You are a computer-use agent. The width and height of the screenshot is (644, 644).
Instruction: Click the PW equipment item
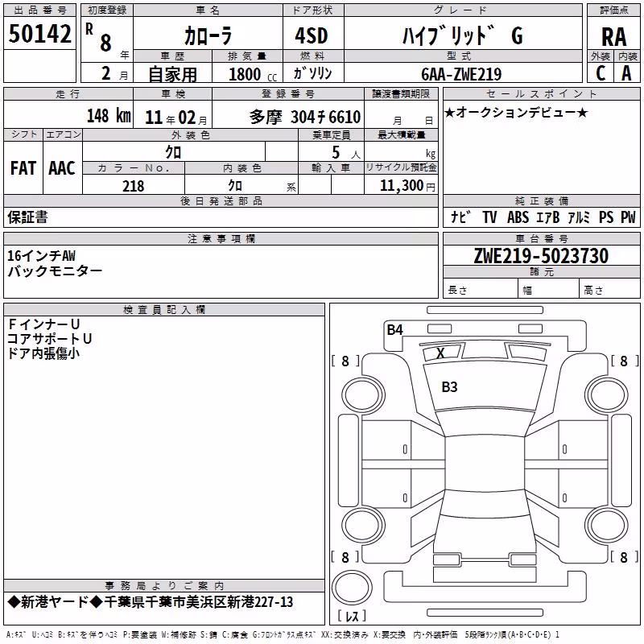(628, 217)
